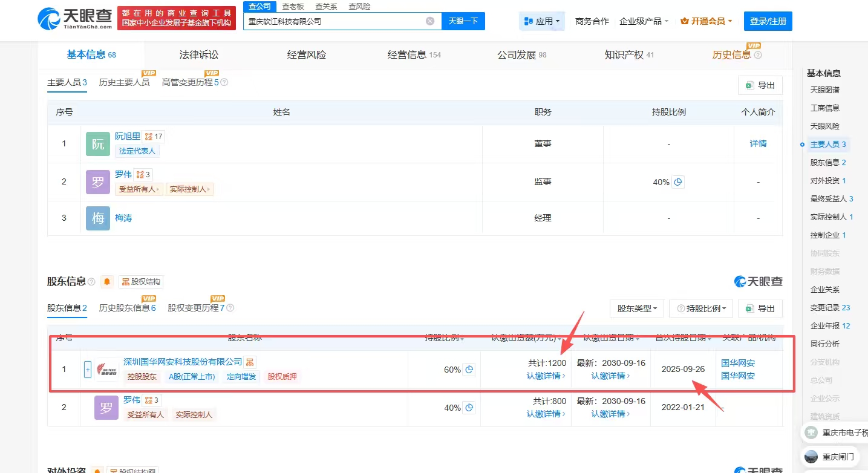Click the 商务合作 link
Screen dimensions: 868x473
coord(592,21)
